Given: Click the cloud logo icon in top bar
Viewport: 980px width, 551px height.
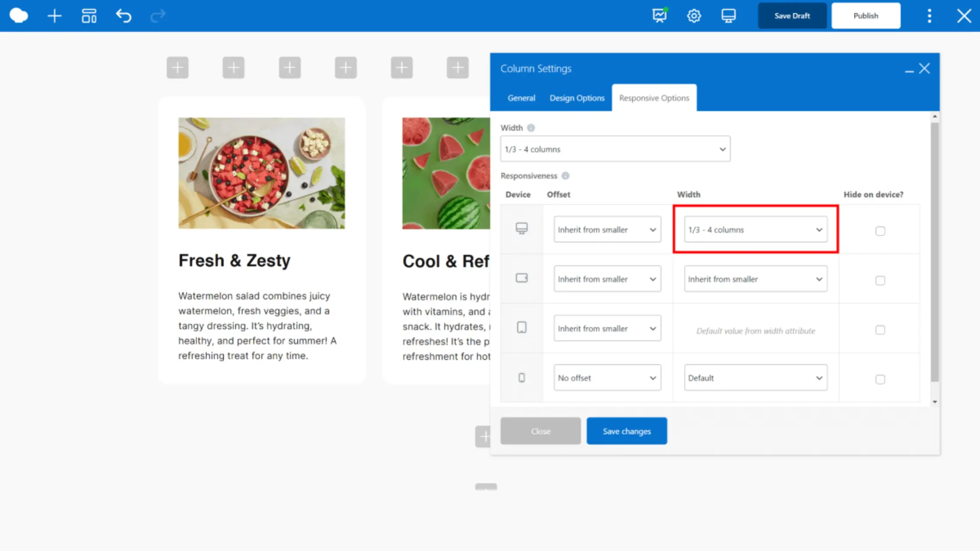Looking at the screenshot, I should 18,16.
